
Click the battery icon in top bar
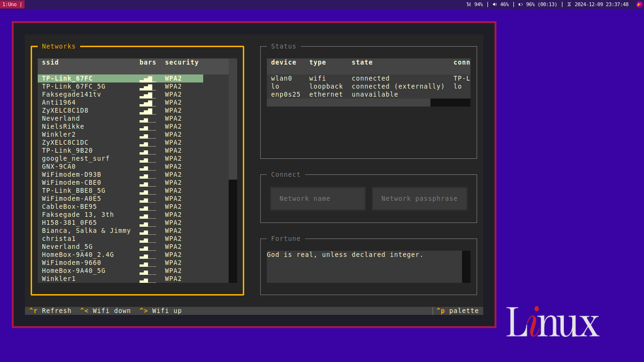[x=520, y=4]
